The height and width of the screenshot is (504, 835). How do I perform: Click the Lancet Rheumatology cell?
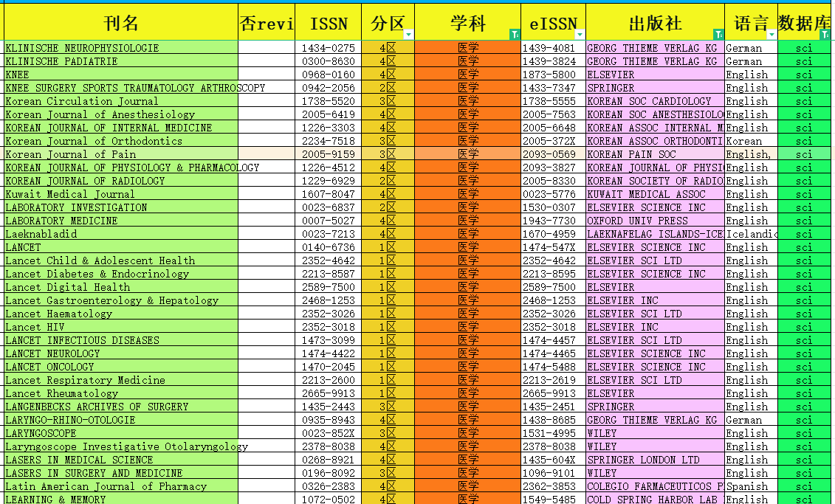pos(121,394)
